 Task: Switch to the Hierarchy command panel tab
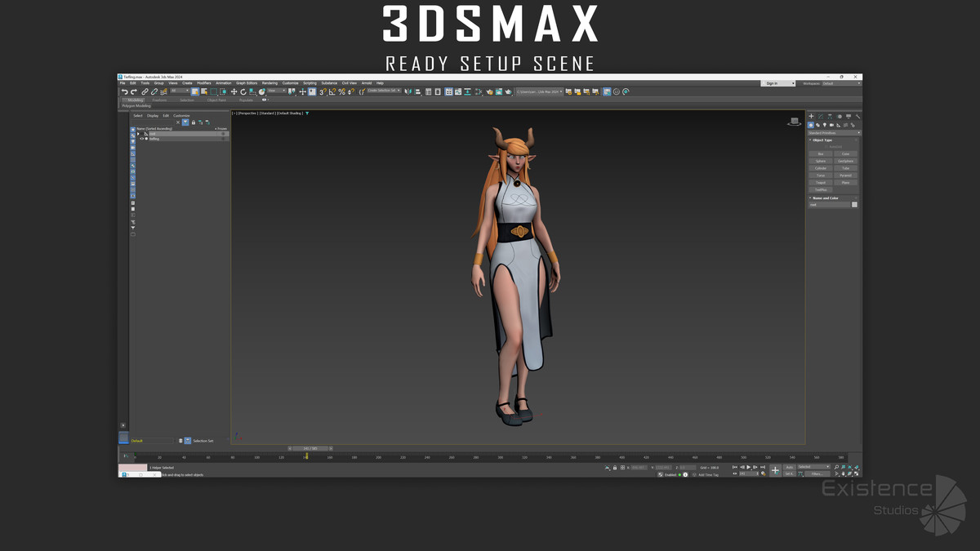tap(830, 116)
